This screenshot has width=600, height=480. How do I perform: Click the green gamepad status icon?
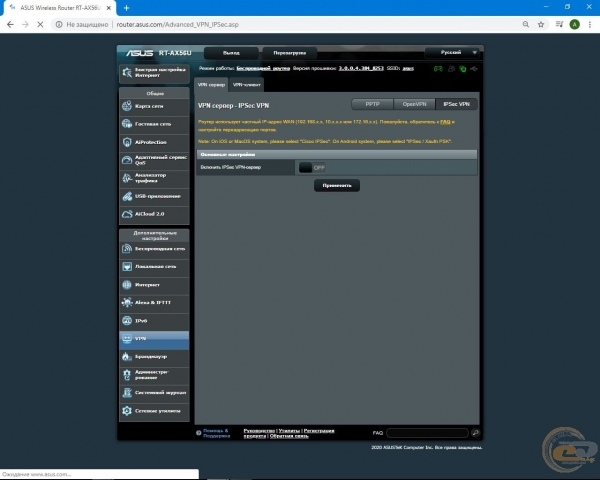tap(438, 69)
